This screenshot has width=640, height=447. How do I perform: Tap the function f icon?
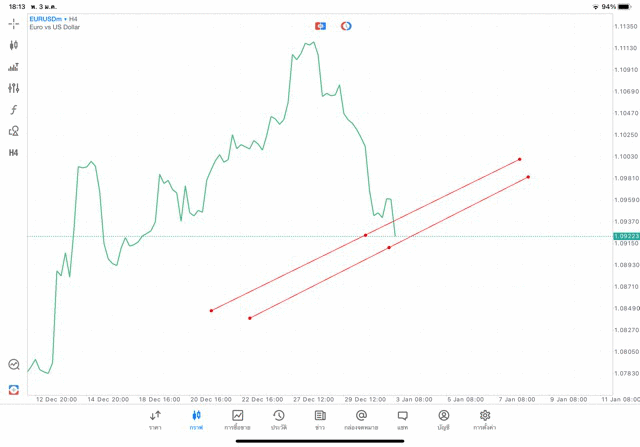pos(14,110)
